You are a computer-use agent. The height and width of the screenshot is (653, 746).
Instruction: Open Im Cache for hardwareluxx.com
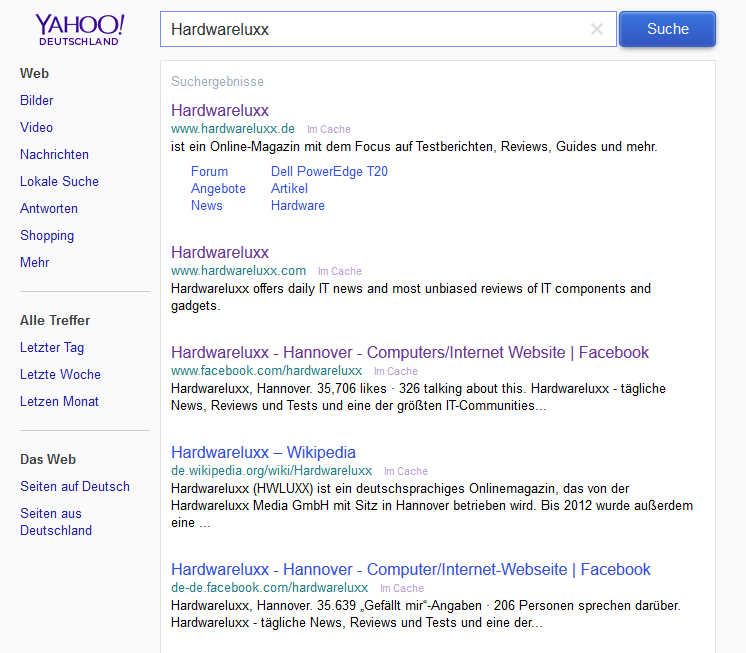340,272
